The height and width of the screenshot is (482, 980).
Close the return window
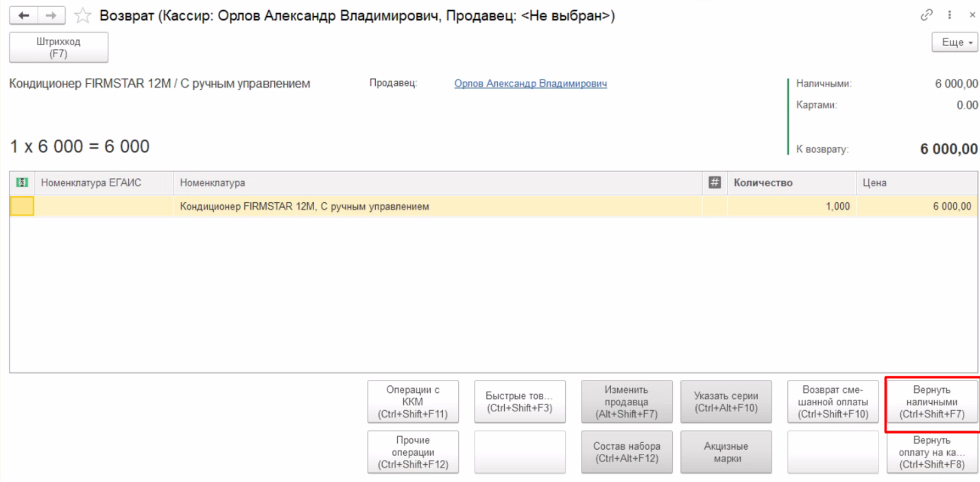coord(972,15)
